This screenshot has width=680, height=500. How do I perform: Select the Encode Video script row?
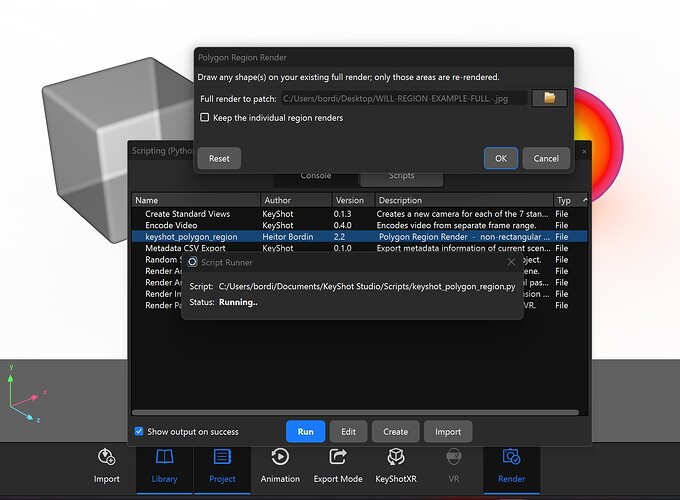coord(360,225)
